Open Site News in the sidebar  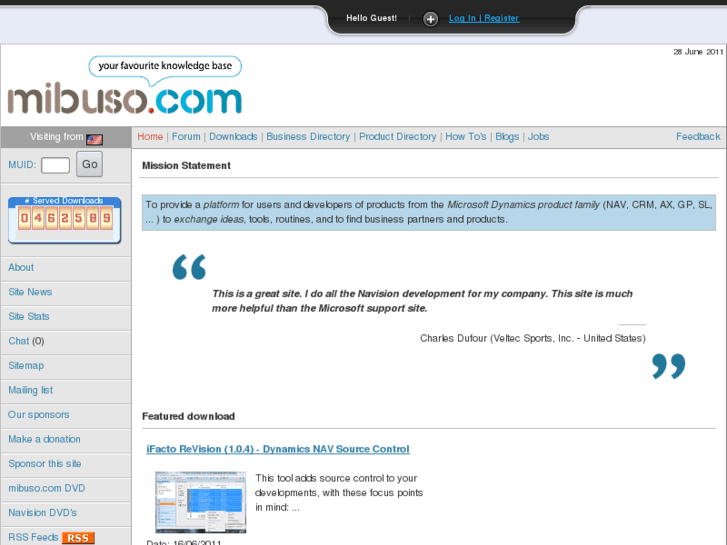coord(30,292)
